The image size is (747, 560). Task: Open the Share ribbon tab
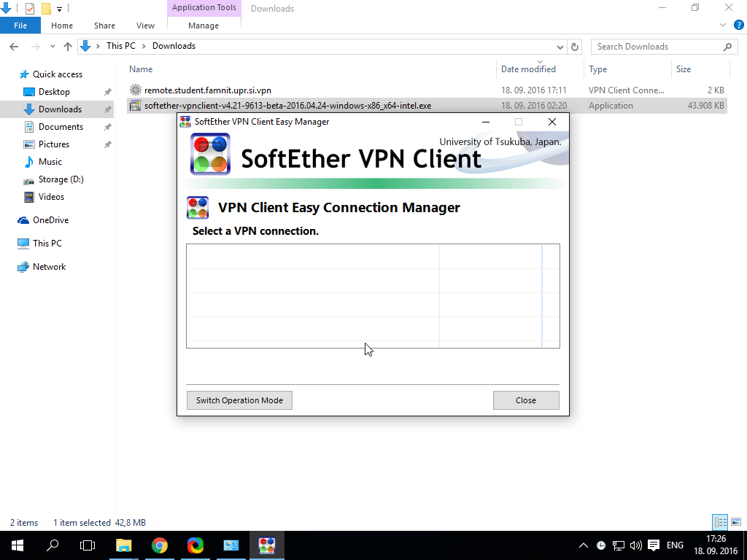click(x=104, y=26)
